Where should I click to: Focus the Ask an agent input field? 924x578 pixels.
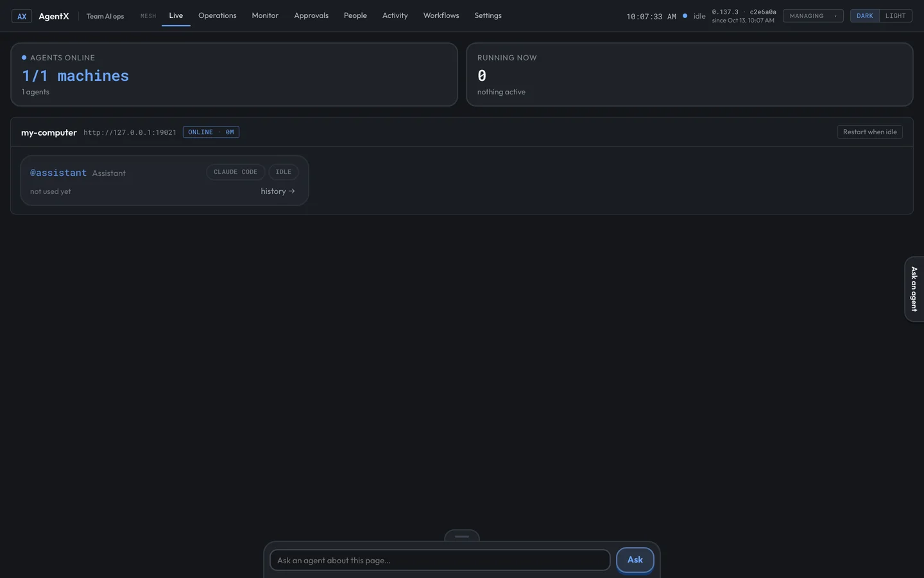(440, 560)
